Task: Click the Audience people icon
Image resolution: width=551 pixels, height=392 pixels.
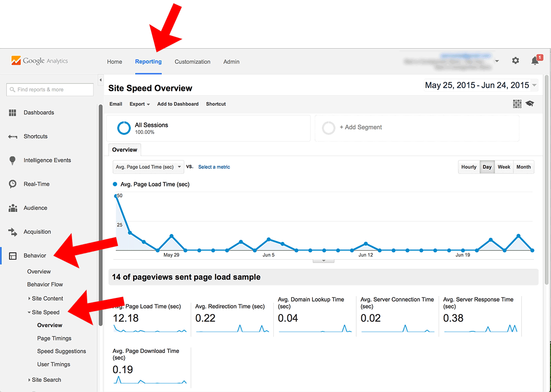Action: (x=13, y=208)
